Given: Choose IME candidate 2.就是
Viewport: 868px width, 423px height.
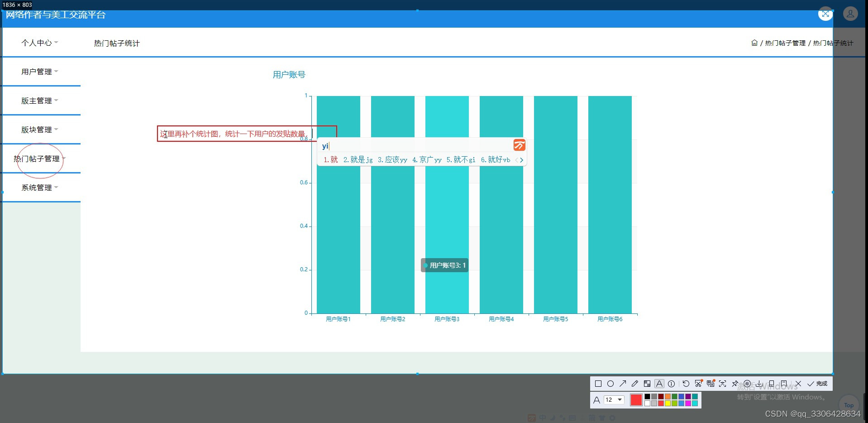Looking at the screenshot, I should (x=358, y=159).
